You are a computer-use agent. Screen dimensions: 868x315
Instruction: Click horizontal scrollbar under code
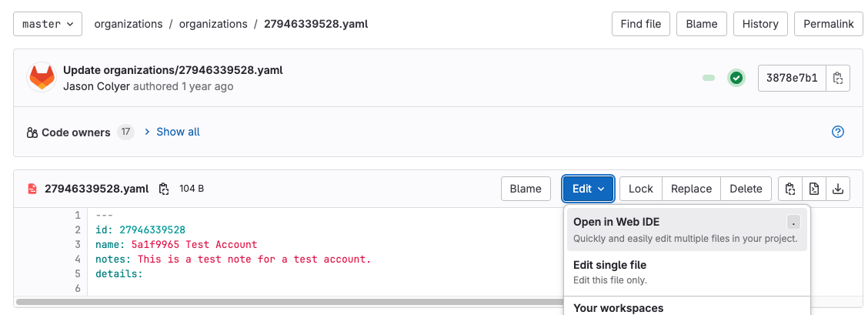coord(290,302)
